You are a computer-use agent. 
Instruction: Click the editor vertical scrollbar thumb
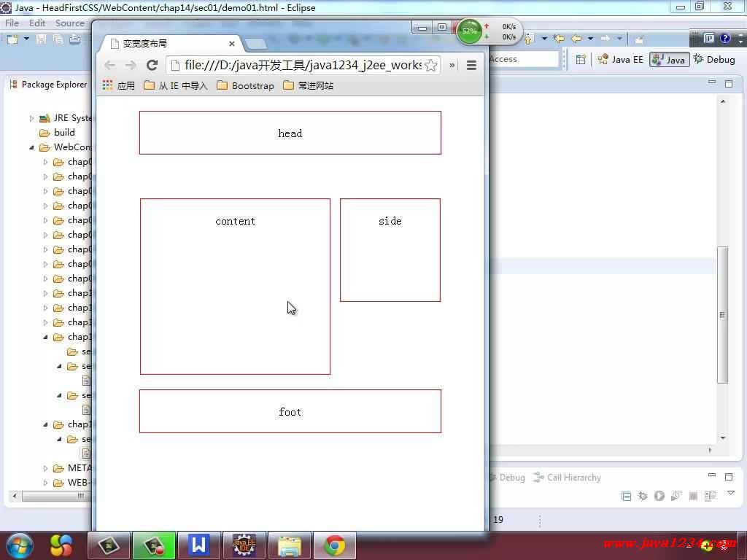tap(722, 315)
